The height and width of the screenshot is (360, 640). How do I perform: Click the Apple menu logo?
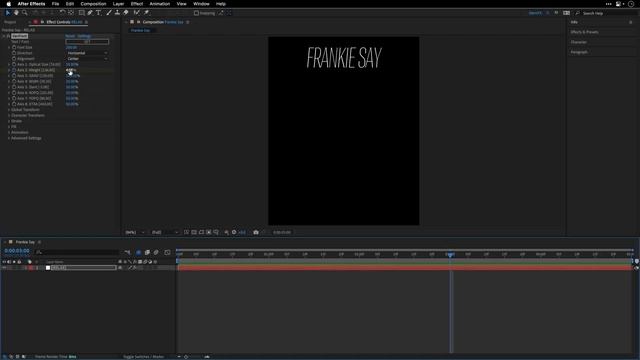pos(9,4)
